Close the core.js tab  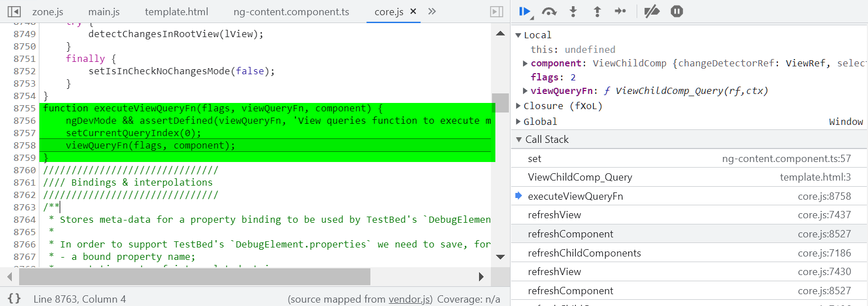pos(413,12)
